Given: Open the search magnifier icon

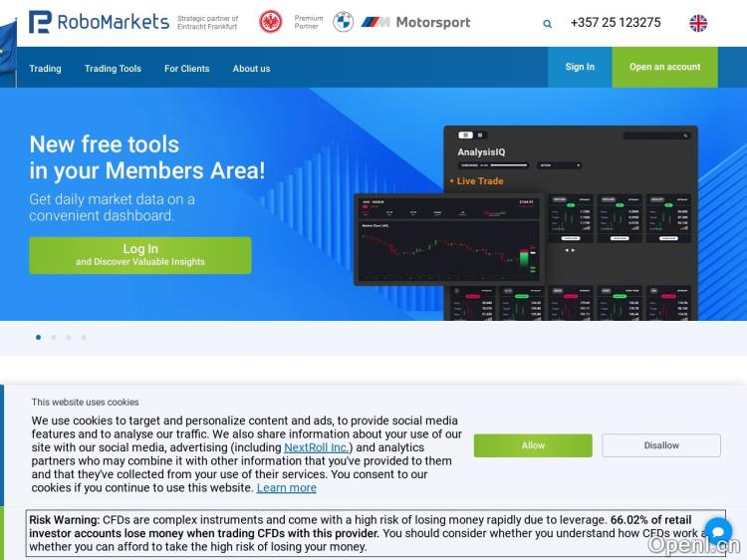Looking at the screenshot, I should coord(547,23).
